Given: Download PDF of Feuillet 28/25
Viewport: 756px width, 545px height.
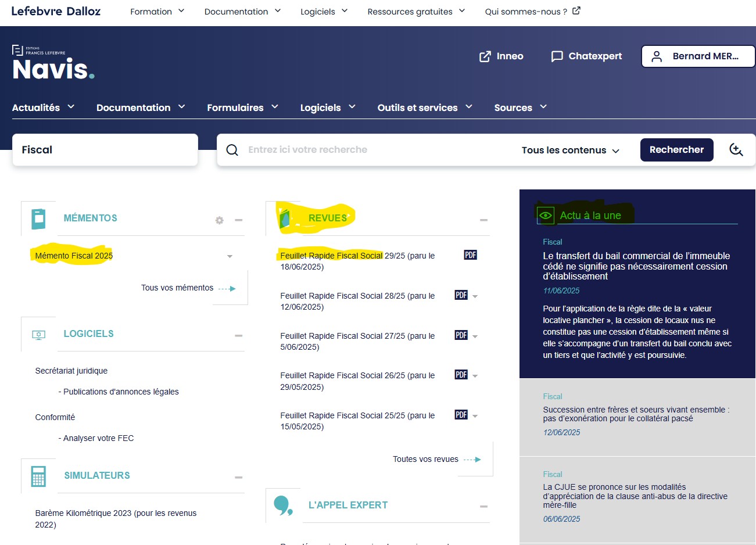Looking at the screenshot, I should pyautogui.click(x=461, y=295).
